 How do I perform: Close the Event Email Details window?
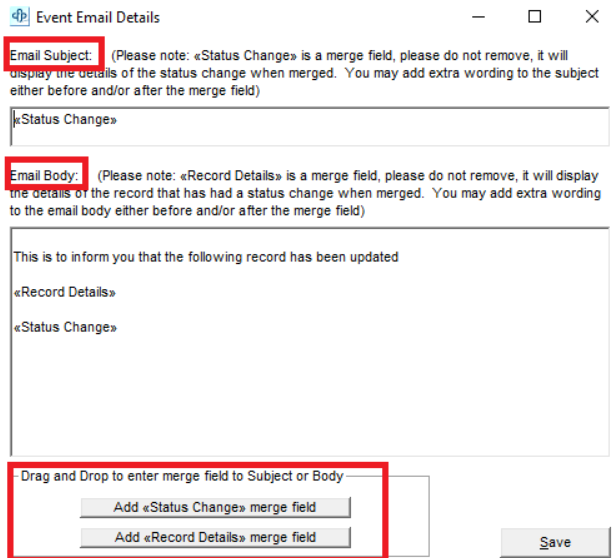pos(592,17)
